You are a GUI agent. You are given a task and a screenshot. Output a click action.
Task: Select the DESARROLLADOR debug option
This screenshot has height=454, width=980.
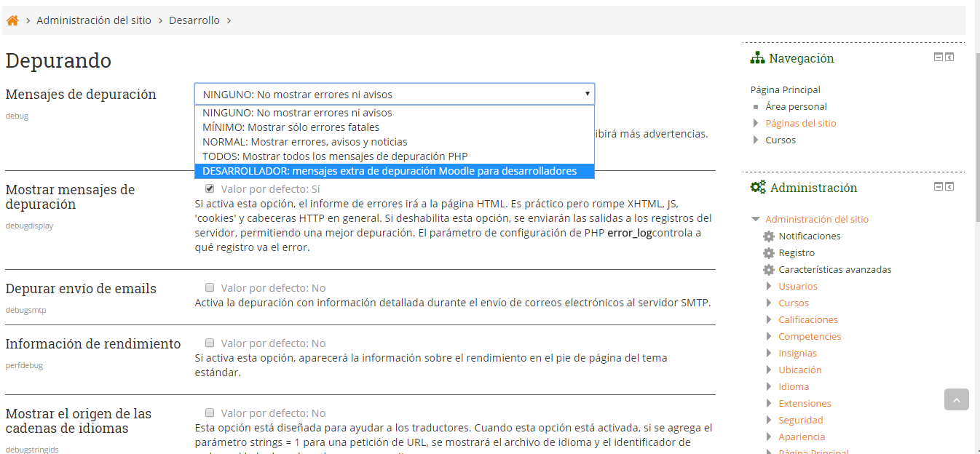(x=390, y=172)
